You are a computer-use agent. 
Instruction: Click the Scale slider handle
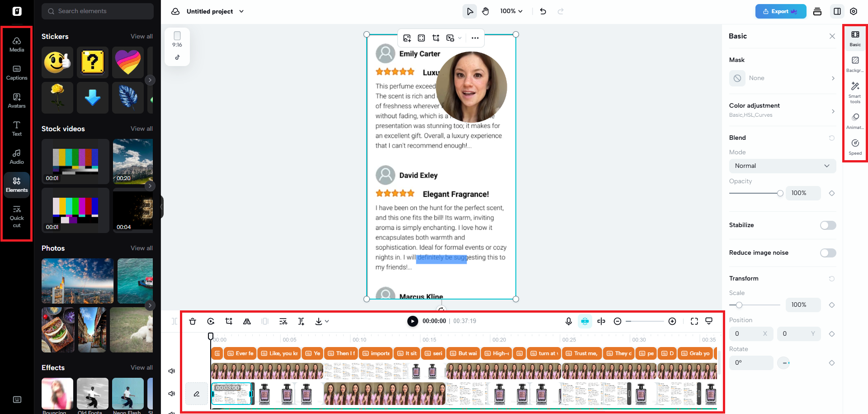pyautogui.click(x=739, y=305)
